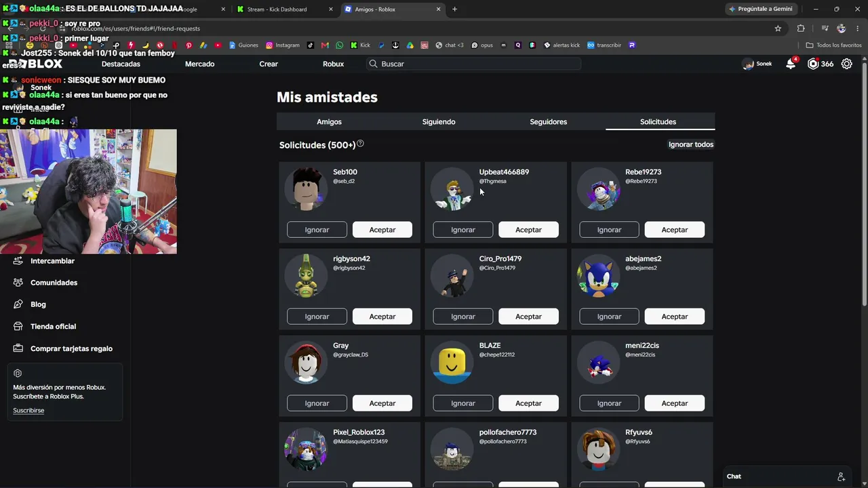Close the Amigos - Roblox browser tab
The width and height of the screenshot is (868, 488).
point(438,9)
